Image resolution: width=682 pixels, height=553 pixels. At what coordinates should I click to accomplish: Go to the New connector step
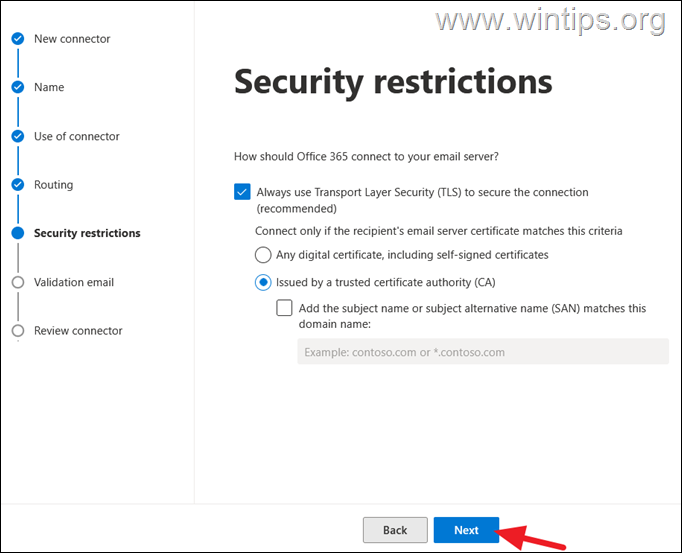click(x=72, y=39)
